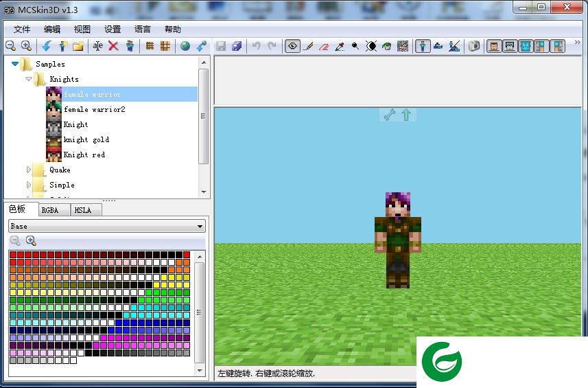The width and height of the screenshot is (588, 388).
Task: Click the swatch zoom out magnifier
Action: coord(15,240)
